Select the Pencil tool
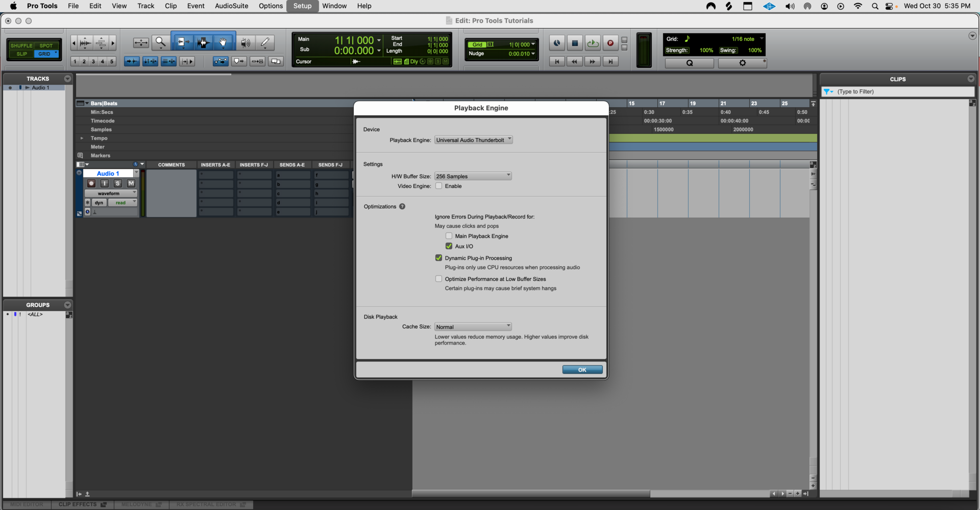 [265, 42]
